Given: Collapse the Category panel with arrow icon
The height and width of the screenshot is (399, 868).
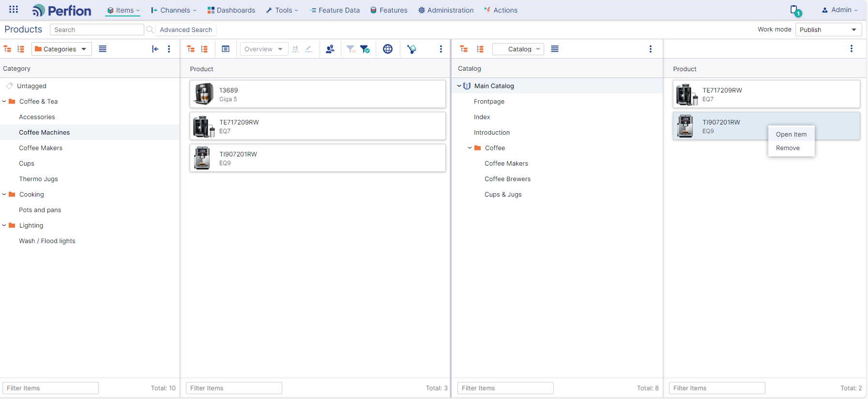Looking at the screenshot, I should coord(155,49).
